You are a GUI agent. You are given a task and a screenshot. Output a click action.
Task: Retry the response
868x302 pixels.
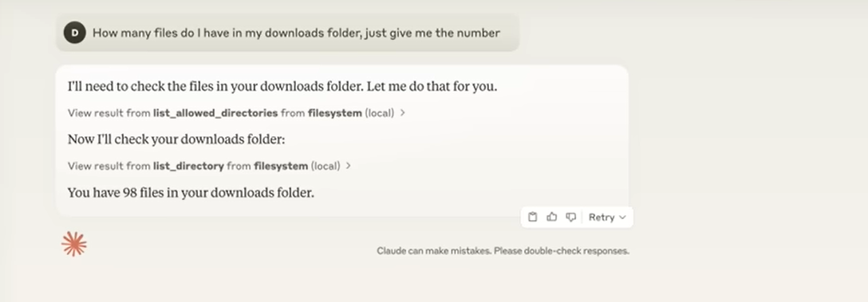[602, 217]
